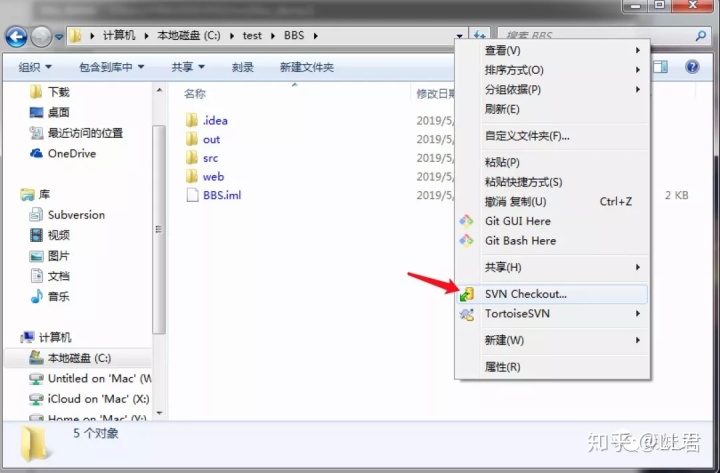Click the folder icon in the address bar

[75, 35]
